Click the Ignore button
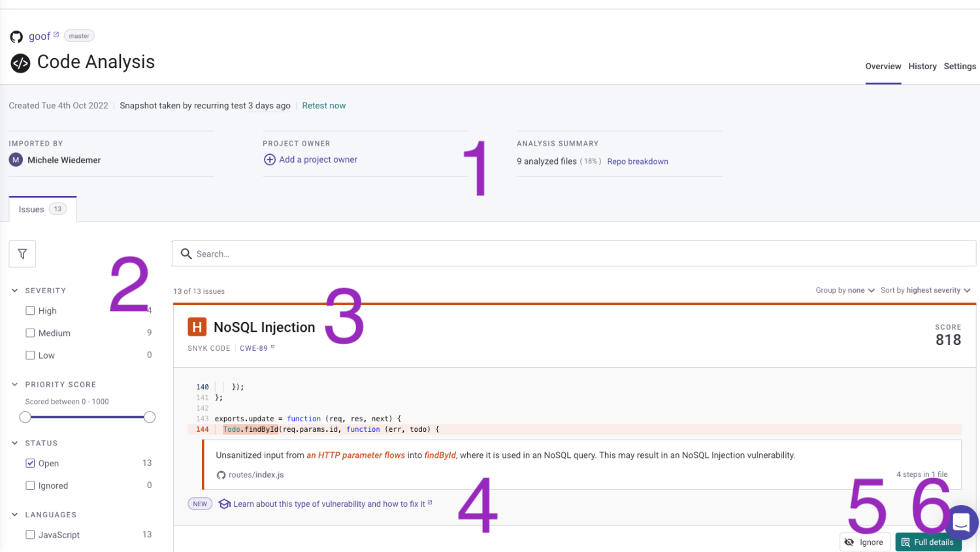The image size is (980, 552). click(865, 542)
